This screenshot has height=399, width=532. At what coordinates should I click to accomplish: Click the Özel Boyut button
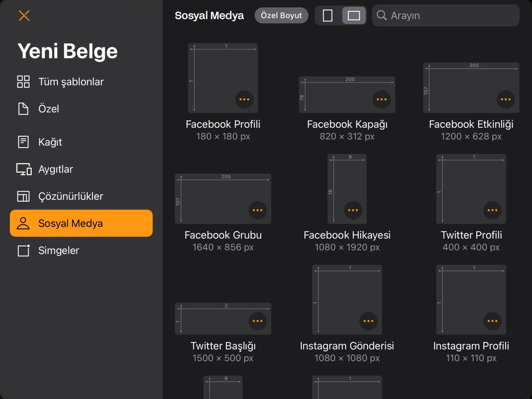pyautogui.click(x=281, y=16)
